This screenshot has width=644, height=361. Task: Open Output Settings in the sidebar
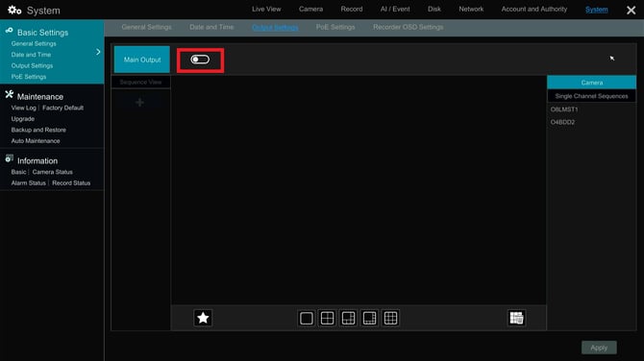point(32,65)
